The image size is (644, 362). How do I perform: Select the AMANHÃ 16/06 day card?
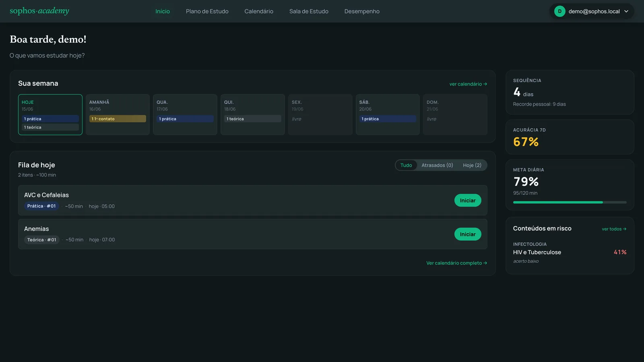coord(118,115)
